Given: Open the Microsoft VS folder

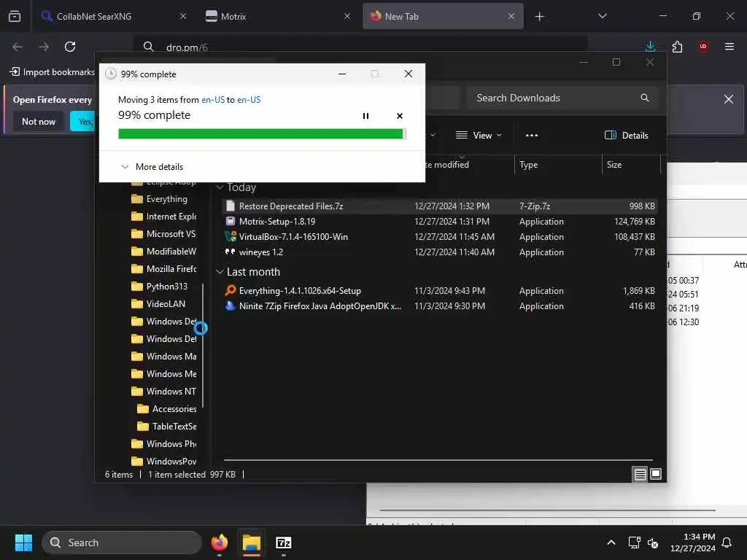Looking at the screenshot, I should 163,234.
